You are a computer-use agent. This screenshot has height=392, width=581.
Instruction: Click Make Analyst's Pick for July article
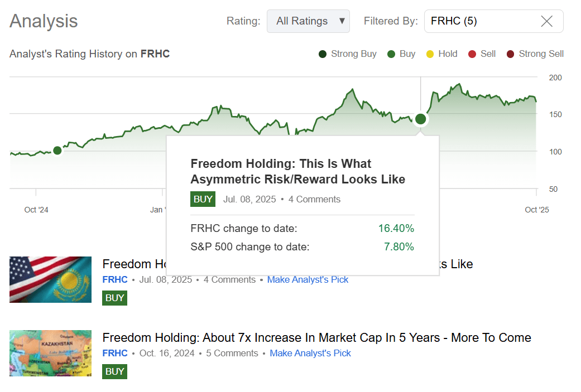308,280
